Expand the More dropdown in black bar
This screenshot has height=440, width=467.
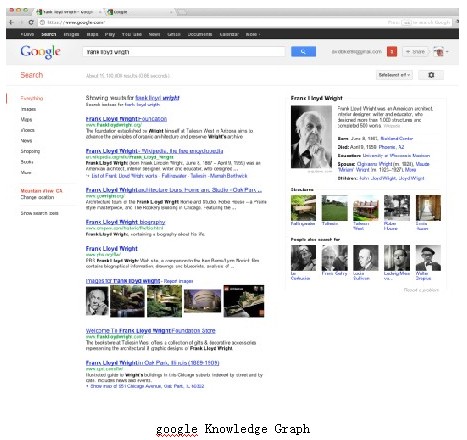tap(253, 34)
